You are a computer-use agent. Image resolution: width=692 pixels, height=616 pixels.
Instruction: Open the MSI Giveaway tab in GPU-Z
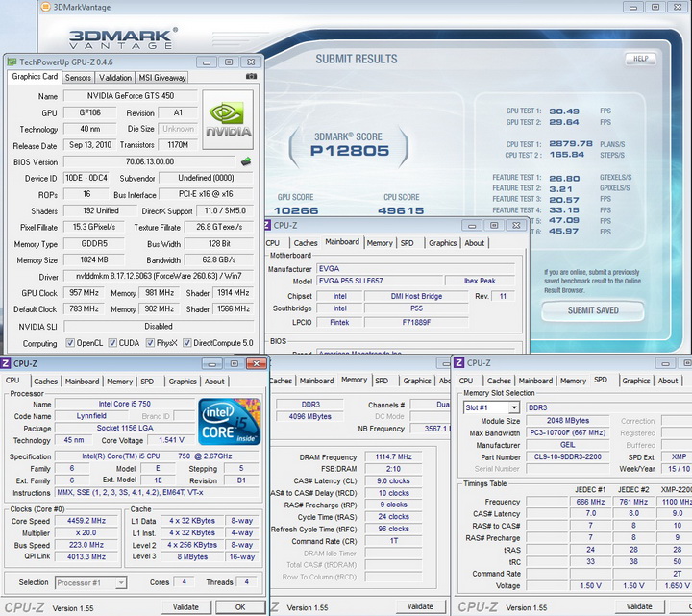[162, 78]
